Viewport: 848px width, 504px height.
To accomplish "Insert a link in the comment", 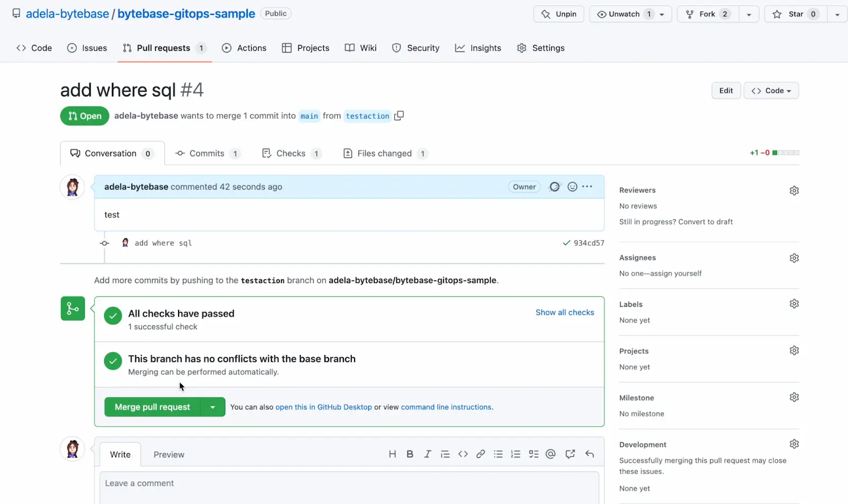I will [x=480, y=454].
